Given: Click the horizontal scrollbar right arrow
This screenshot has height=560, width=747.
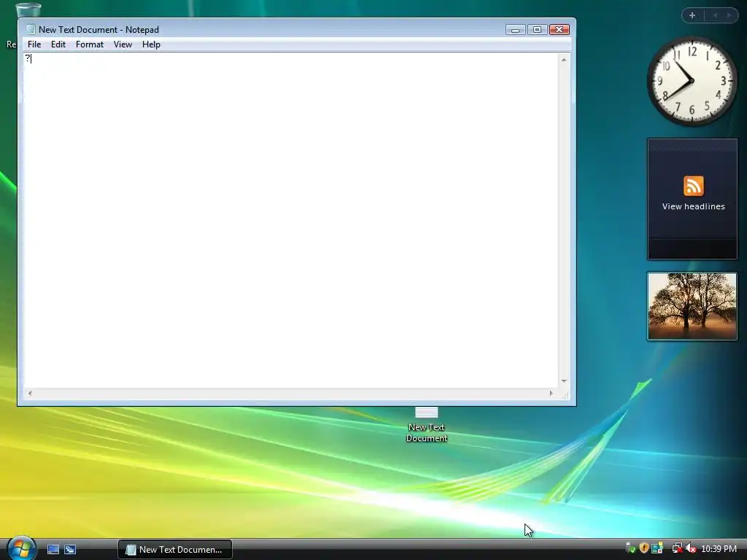Looking at the screenshot, I should coord(551,393).
